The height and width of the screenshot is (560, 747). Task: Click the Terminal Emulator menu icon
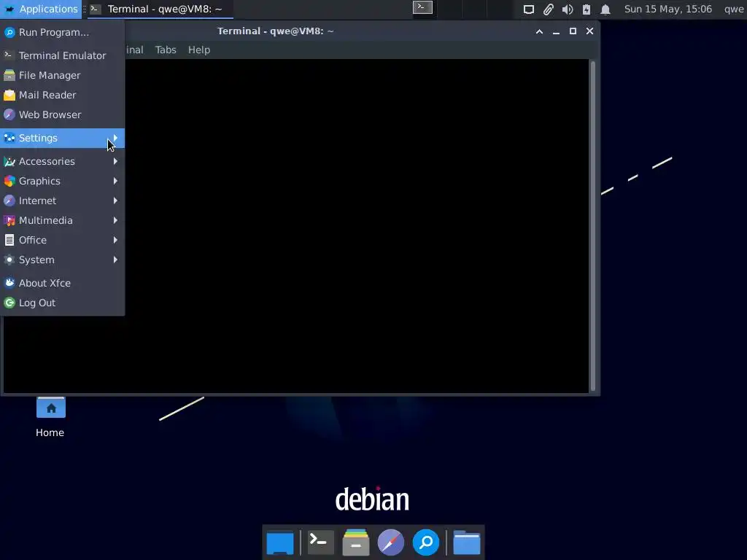(9, 55)
